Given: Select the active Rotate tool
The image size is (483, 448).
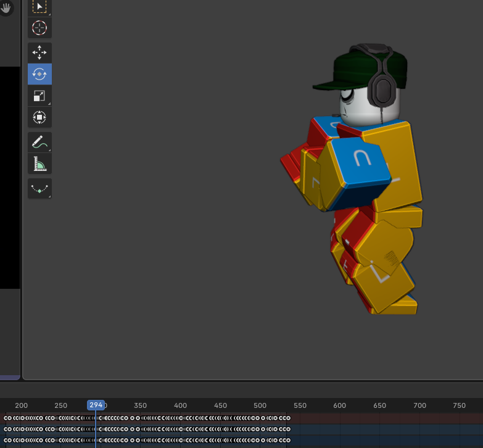Looking at the screenshot, I should [39, 74].
